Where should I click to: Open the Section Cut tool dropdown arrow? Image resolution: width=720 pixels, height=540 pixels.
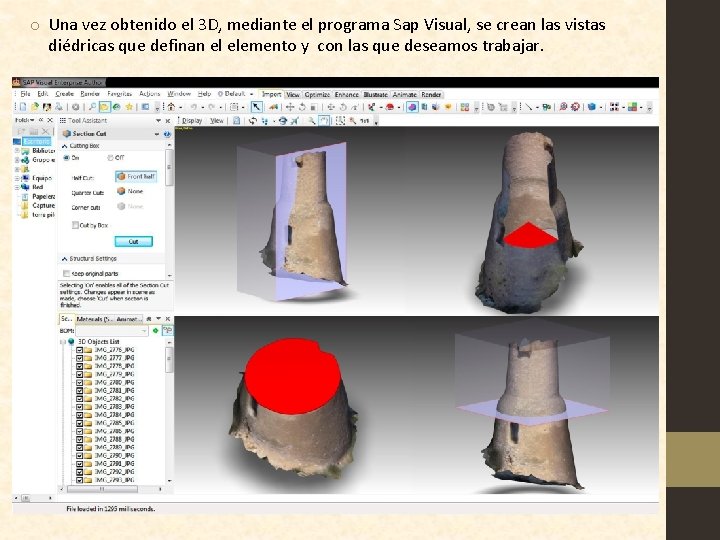[157, 134]
